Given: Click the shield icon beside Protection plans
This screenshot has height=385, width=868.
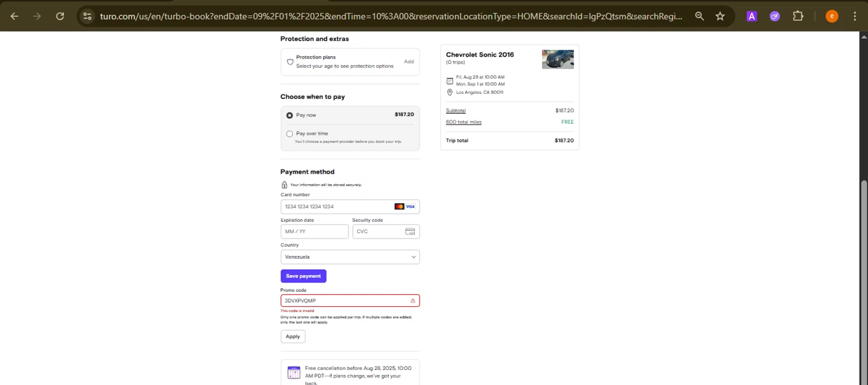Looking at the screenshot, I should click(290, 62).
